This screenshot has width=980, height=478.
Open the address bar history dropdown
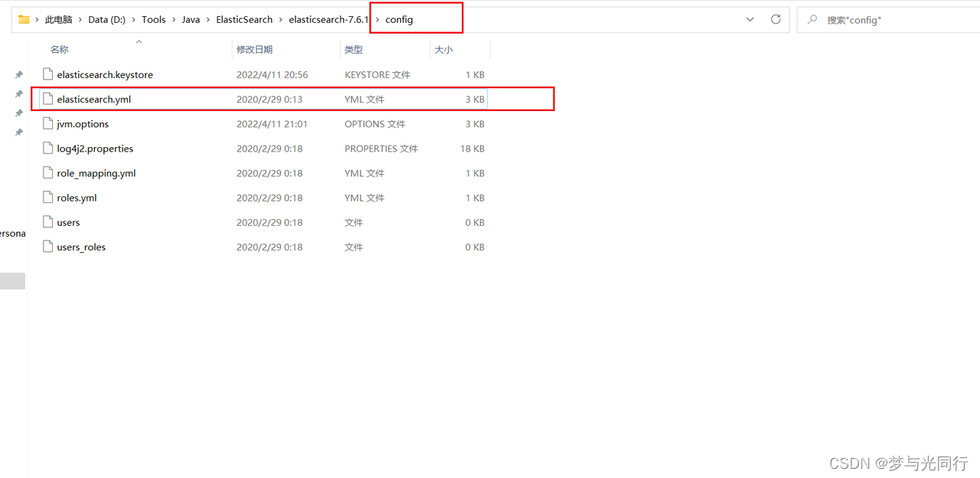pos(750,19)
